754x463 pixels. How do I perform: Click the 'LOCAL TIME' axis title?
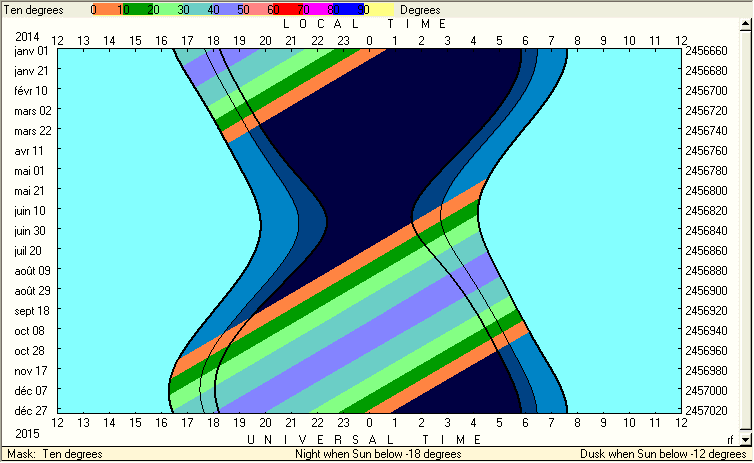(365, 24)
